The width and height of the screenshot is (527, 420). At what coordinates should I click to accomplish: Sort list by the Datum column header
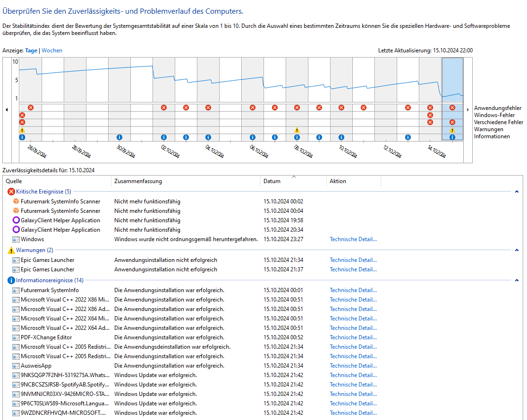[293, 181]
